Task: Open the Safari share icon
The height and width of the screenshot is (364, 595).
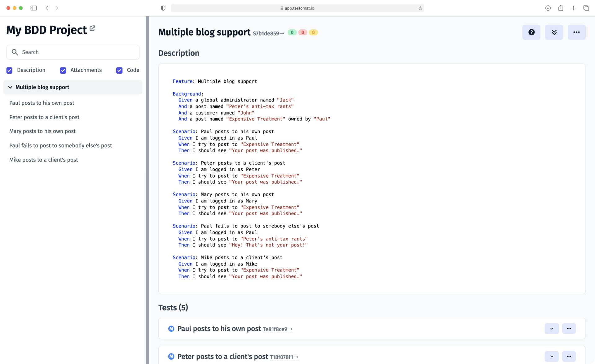Action: pyautogui.click(x=561, y=8)
